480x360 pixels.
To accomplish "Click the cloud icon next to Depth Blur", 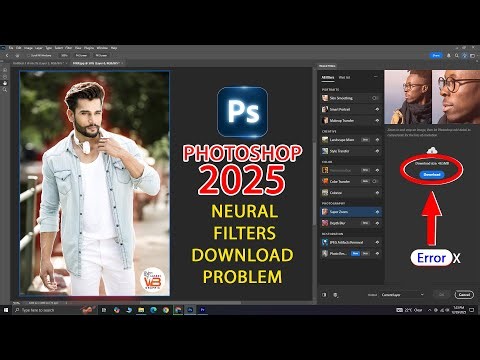I will pos(377,223).
